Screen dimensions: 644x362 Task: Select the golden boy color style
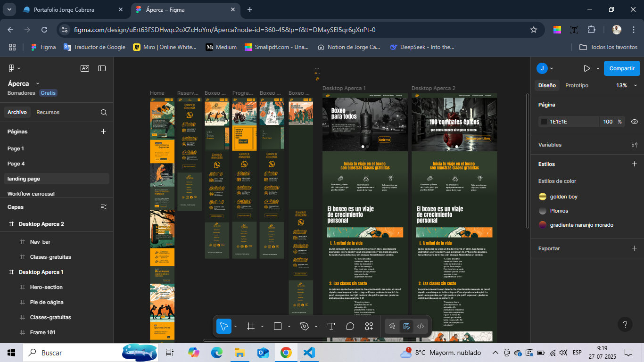[x=563, y=197]
